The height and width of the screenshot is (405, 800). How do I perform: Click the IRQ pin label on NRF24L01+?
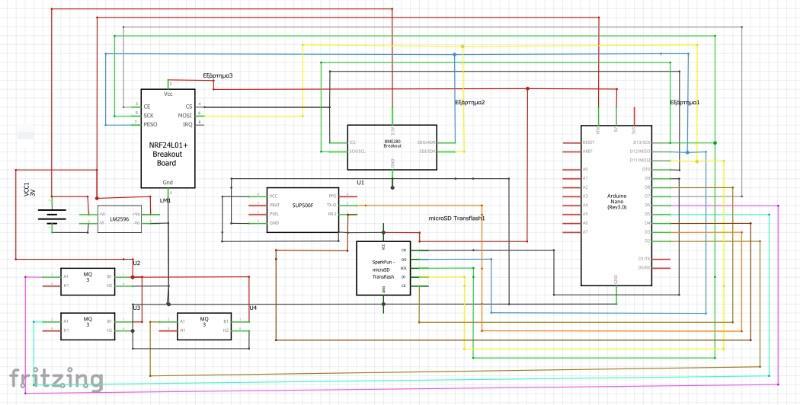187,124
